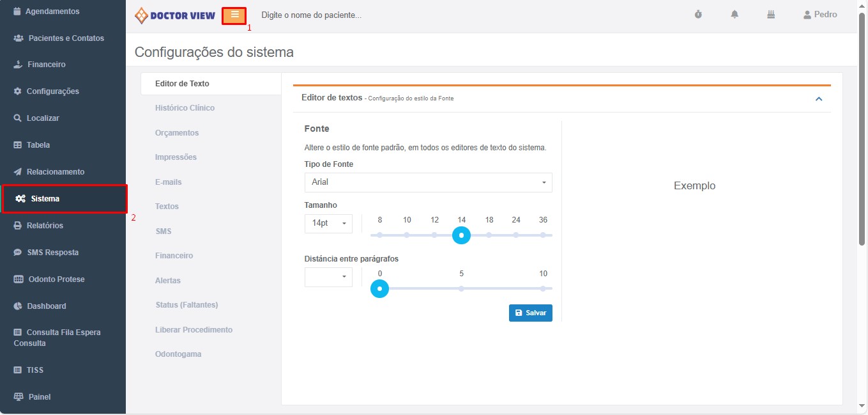Image resolution: width=868 pixels, height=415 pixels.
Task: Open the stopwatch timer icon in header
Action: (698, 15)
